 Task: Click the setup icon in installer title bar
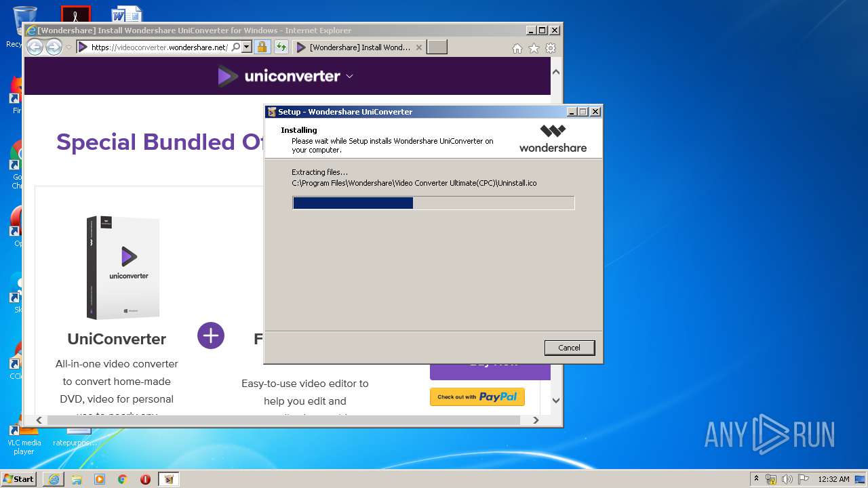[272, 112]
